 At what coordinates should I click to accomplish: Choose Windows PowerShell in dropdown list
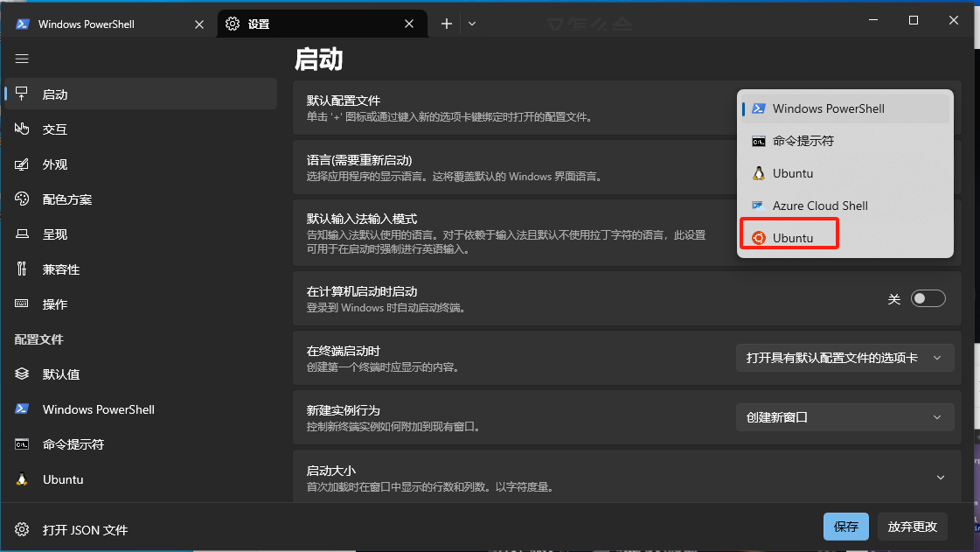845,108
